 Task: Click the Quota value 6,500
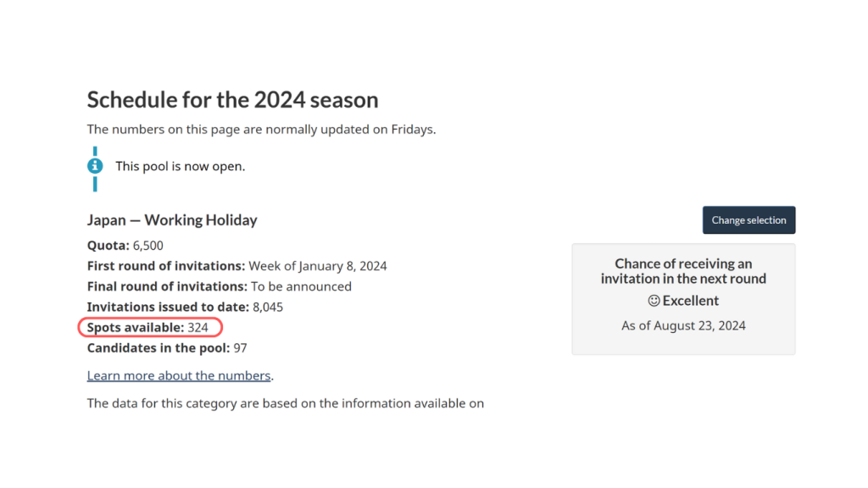tap(147, 246)
